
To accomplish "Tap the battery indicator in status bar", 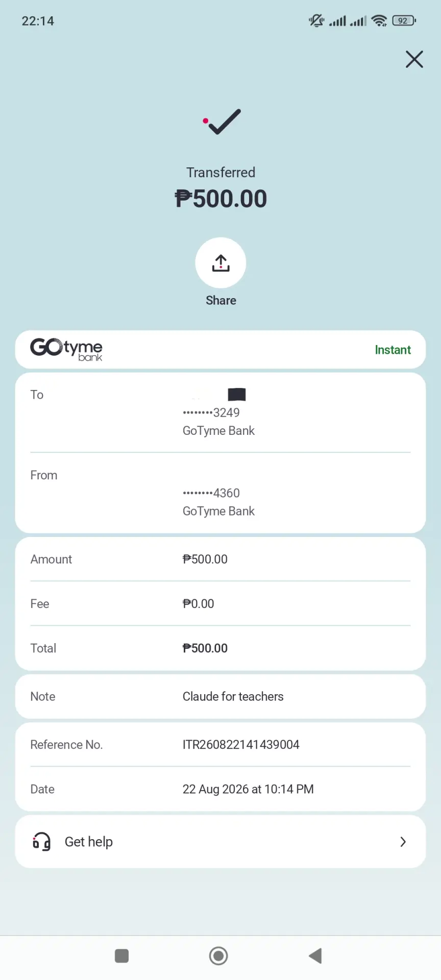I will (404, 21).
